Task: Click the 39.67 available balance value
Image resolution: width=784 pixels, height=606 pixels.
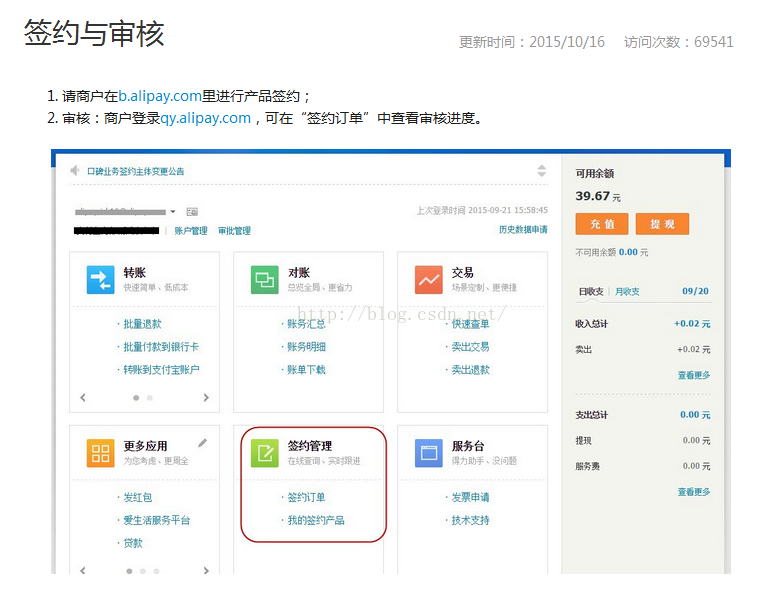Action: [x=592, y=196]
